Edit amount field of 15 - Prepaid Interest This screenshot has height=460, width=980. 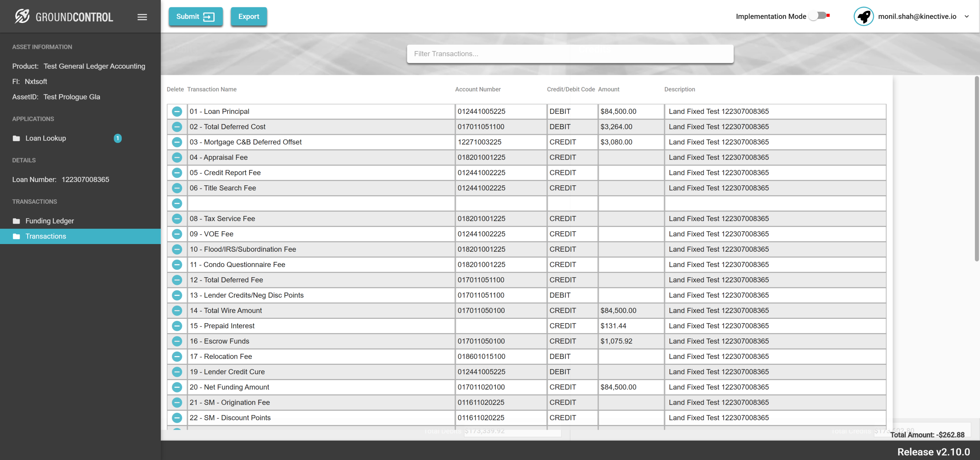click(630, 326)
